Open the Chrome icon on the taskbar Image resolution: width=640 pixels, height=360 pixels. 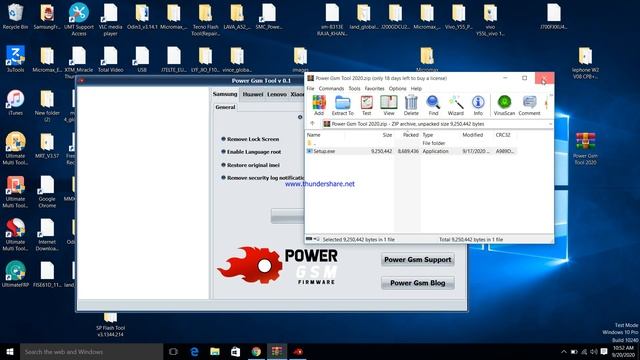click(x=256, y=352)
